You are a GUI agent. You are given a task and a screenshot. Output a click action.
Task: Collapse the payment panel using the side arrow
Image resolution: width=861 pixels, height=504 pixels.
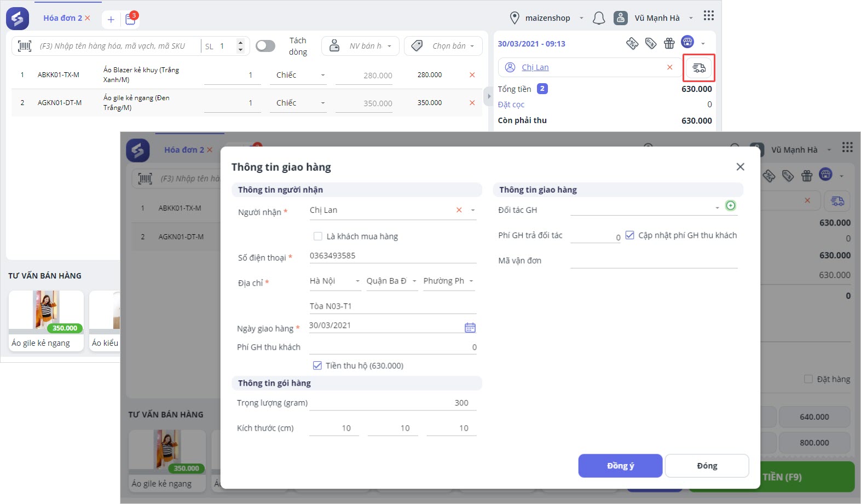pos(489,96)
